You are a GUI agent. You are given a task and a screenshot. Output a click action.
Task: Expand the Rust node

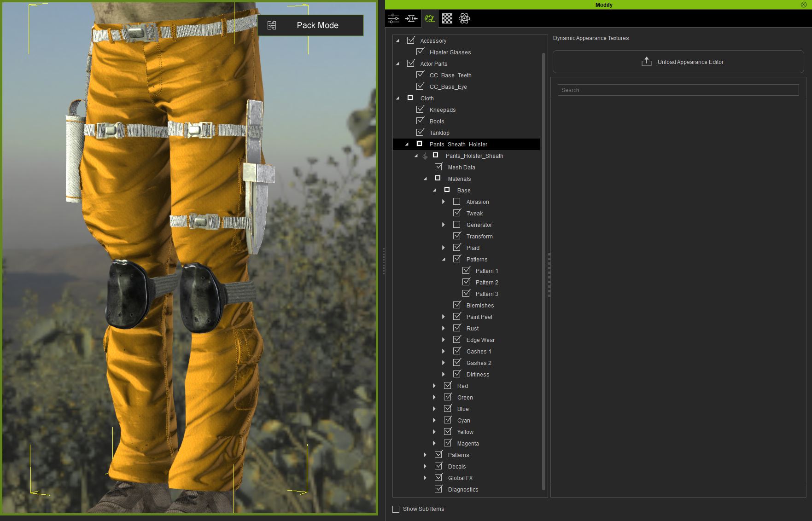[x=444, y=328]
